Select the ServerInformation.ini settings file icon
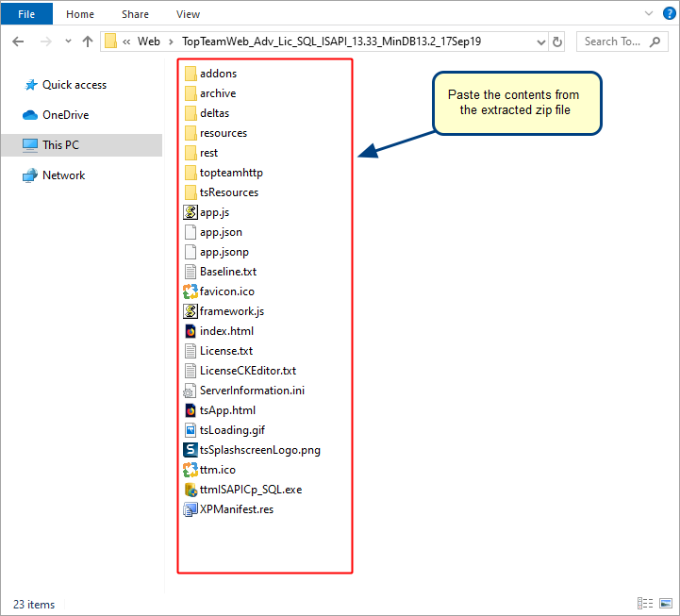The height and width of the screenshot is (616, 680). pyautogui.click(x=190, y=391)
